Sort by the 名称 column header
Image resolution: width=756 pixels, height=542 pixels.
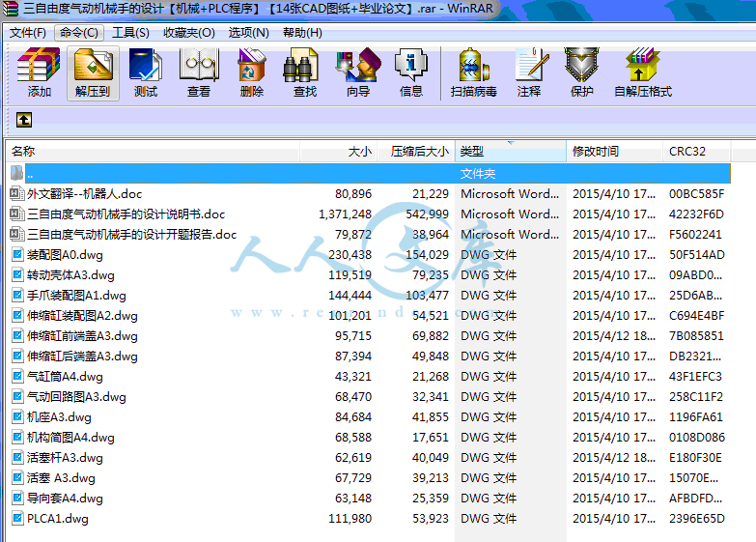153,152
